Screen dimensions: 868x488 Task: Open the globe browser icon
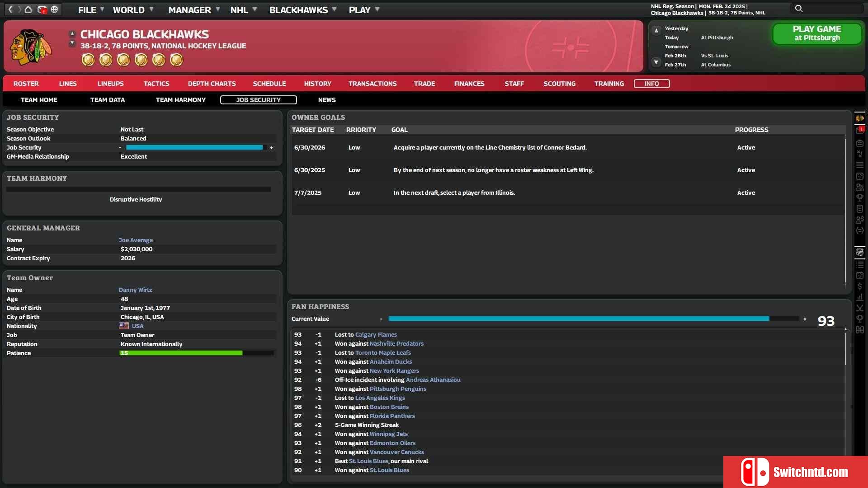coord(54,9)
